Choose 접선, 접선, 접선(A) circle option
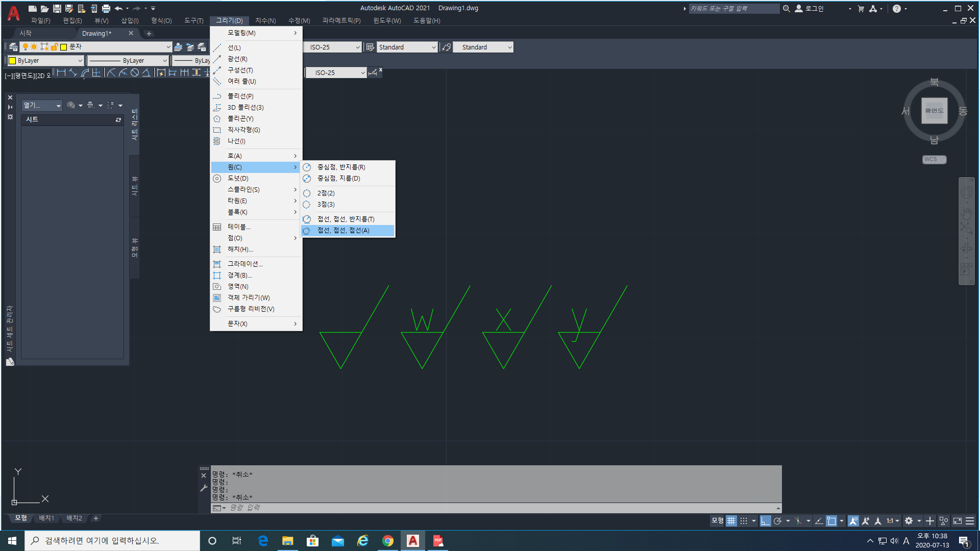The image size is (980, 551). click(343, 231)
